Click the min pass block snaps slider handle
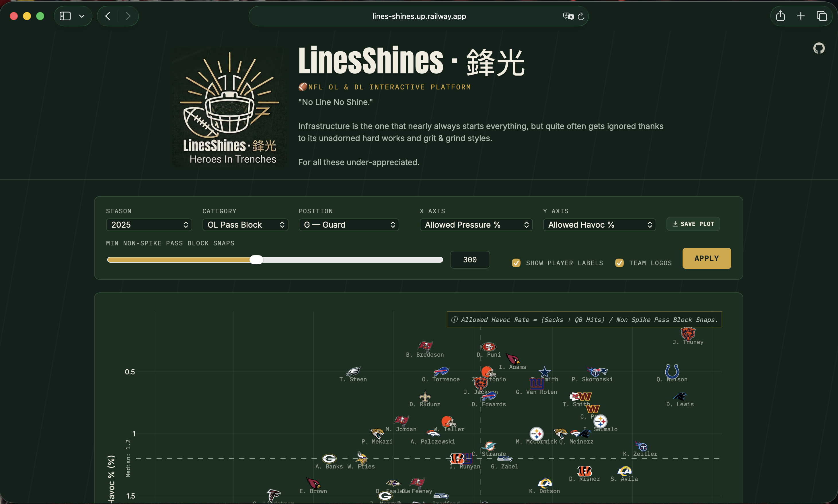This screenshot has width=838, height=504. coord(256,260)
